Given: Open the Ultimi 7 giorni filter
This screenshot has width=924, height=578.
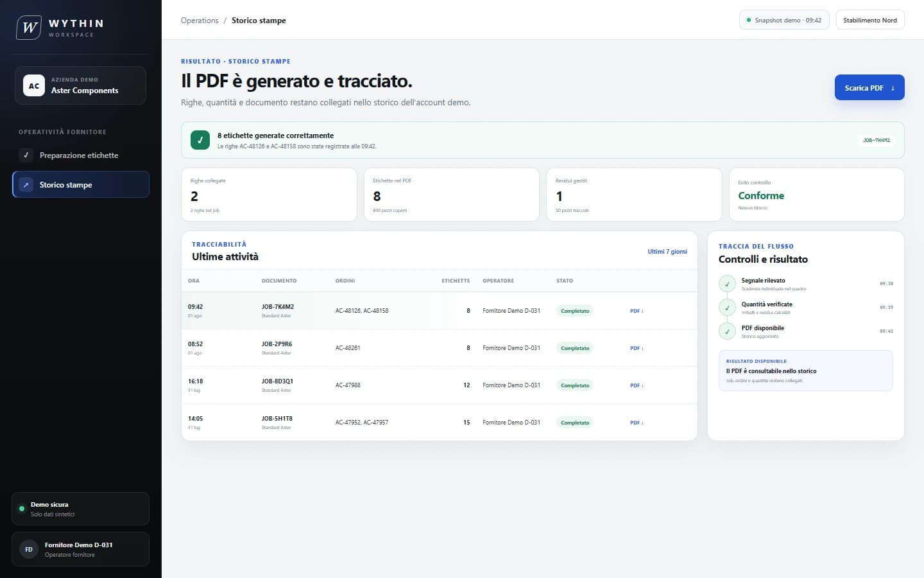Looking at the screenshot, I should tap(667, 252).
